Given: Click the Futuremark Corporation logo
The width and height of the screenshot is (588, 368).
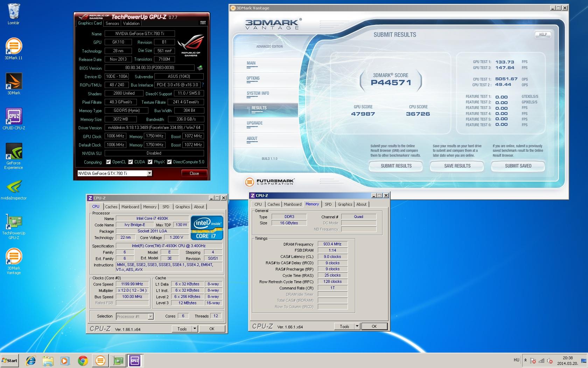Looking at the screenshot, I should (270, 182).
